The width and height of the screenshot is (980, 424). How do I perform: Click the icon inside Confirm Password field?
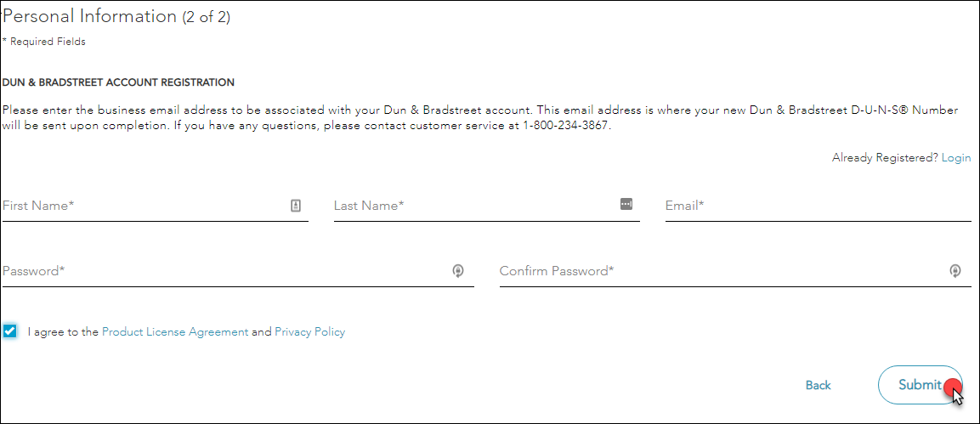point(955,271)
